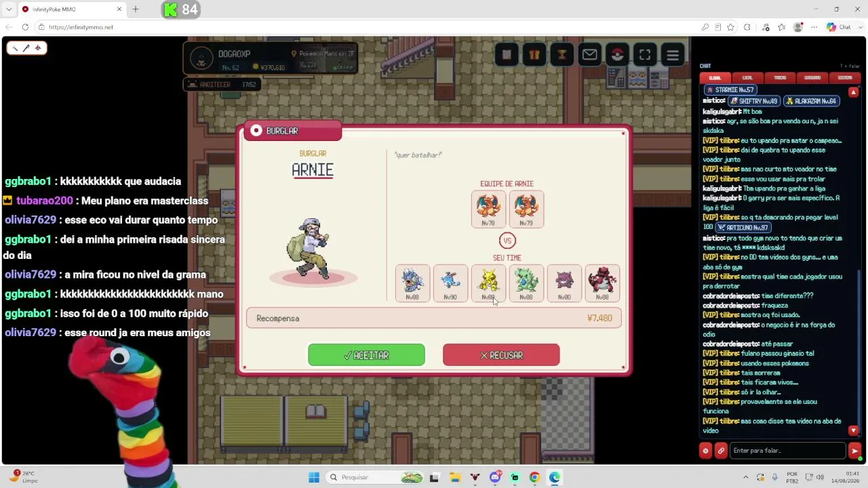Image resolution: width=868 pixels, height=488 pixels.
Task: Select Gyarados in your team
Action: pyautogui.click(x=412, y=283)
